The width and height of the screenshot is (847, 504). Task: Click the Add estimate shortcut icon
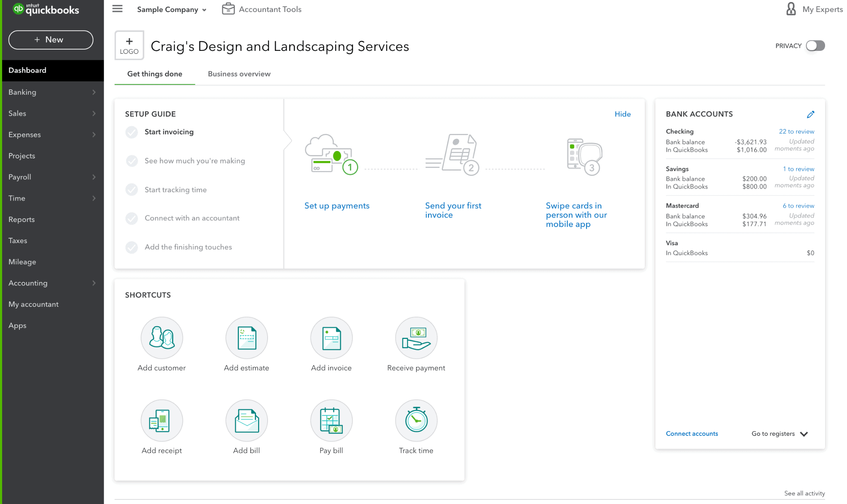[x=246, y=337]
